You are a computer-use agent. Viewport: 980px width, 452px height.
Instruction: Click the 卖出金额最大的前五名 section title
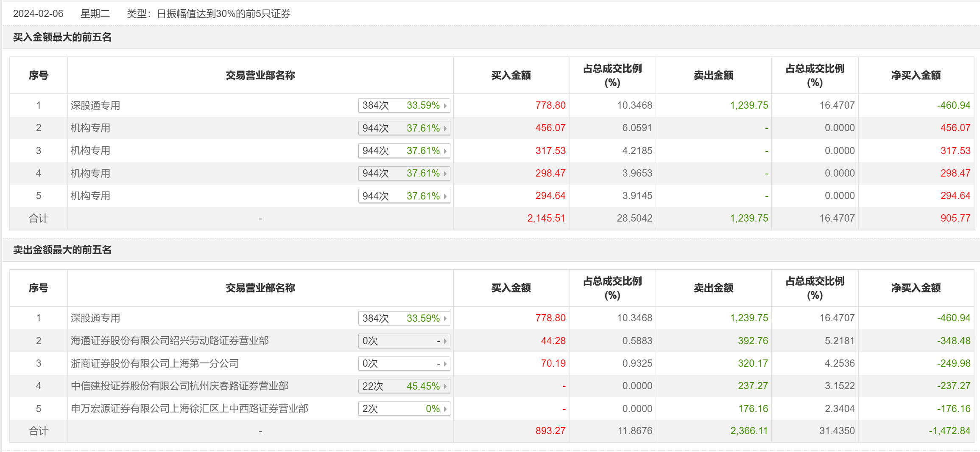tap(62, 250)
